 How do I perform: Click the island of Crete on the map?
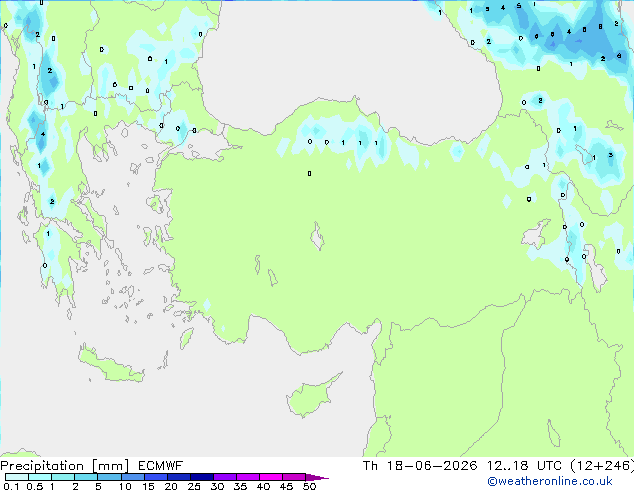[x=109, y=365]
